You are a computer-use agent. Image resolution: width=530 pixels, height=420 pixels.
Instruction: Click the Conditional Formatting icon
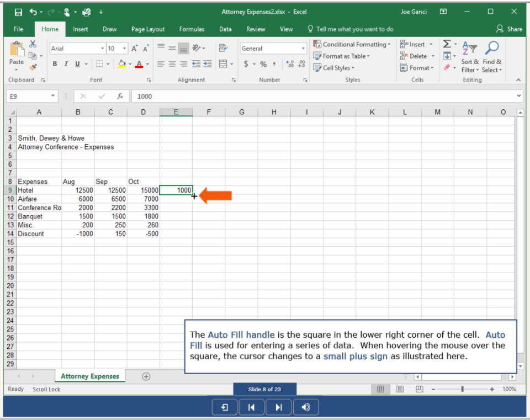point(317,44)
